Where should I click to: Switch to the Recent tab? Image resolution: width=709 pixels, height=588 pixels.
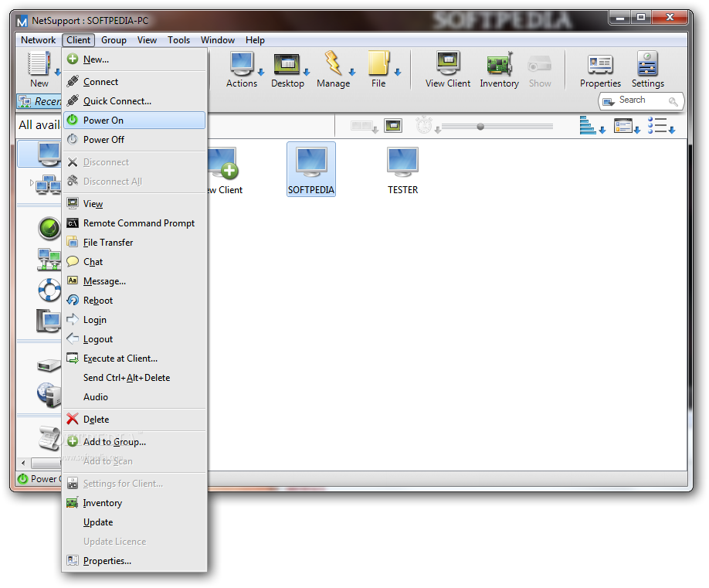[40, 101]
